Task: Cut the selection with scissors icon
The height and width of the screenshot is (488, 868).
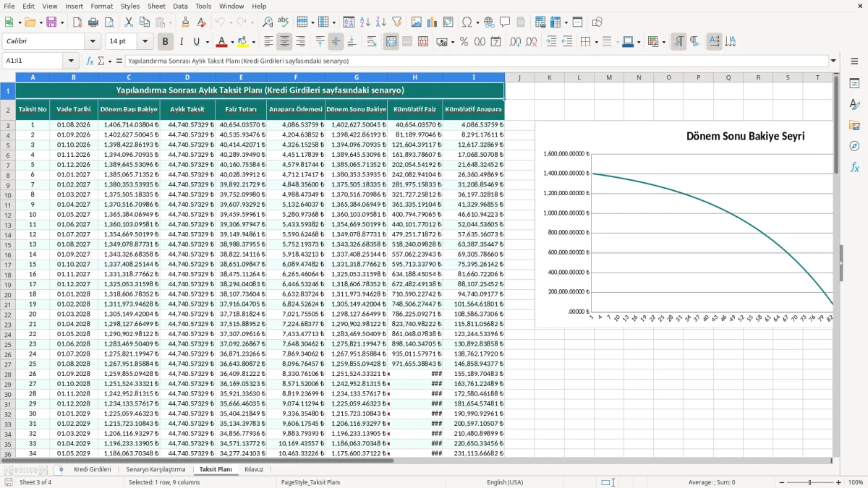Action: (128, 22)
